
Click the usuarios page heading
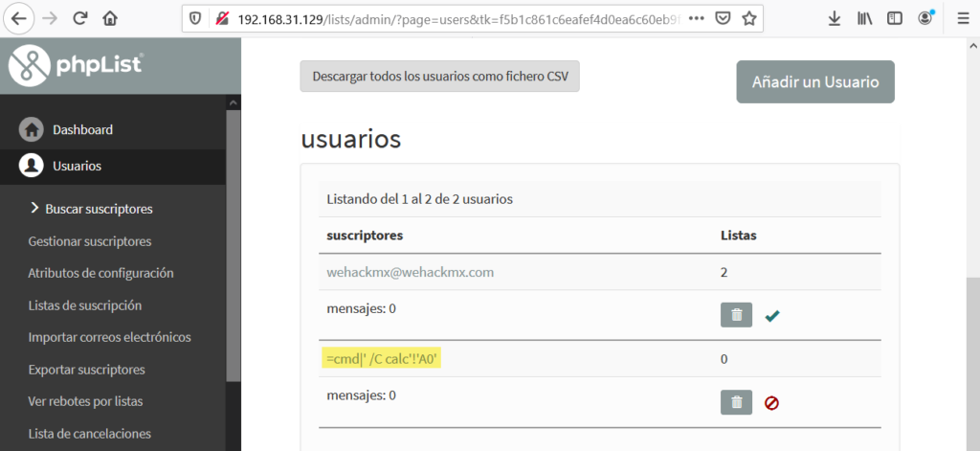click(350, 139)
